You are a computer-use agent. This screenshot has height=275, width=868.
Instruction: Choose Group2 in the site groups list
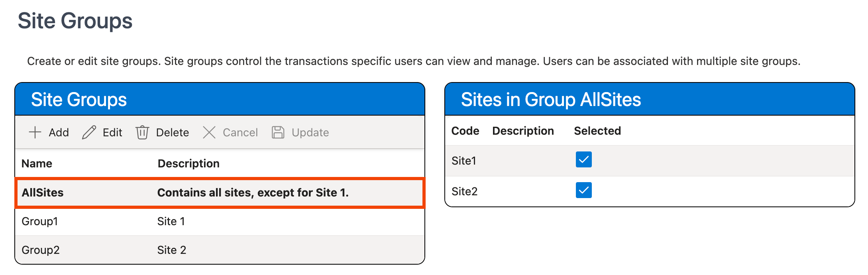(41, 250)
